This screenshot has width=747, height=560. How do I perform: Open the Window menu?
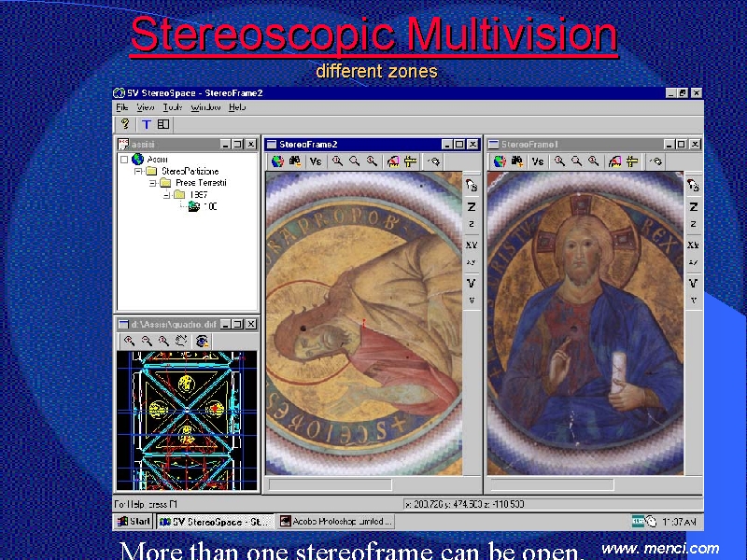205,107
